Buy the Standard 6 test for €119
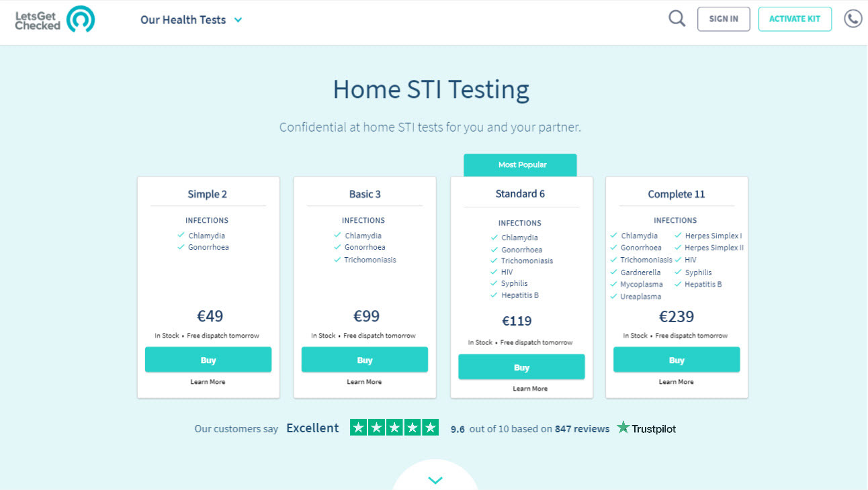This screenshot has height=490, width=868. 521,367
